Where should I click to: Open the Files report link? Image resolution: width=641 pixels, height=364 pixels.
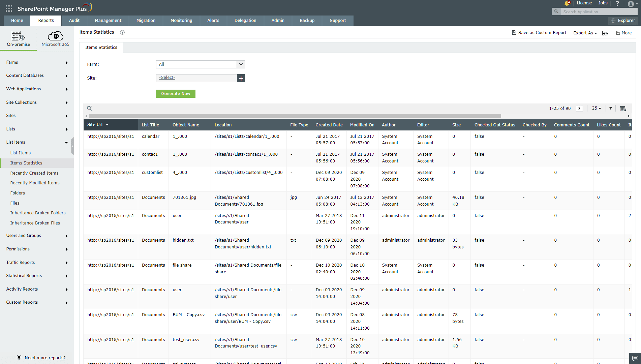pos(15,203)
